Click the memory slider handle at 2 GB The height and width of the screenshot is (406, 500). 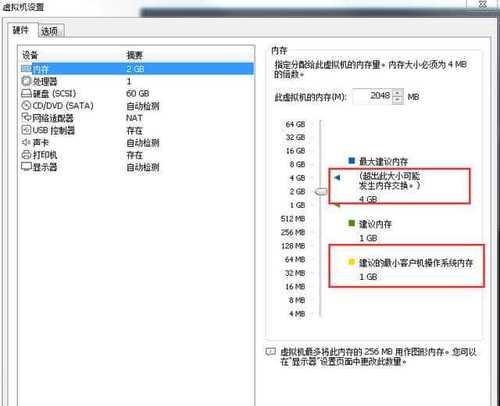321,191
